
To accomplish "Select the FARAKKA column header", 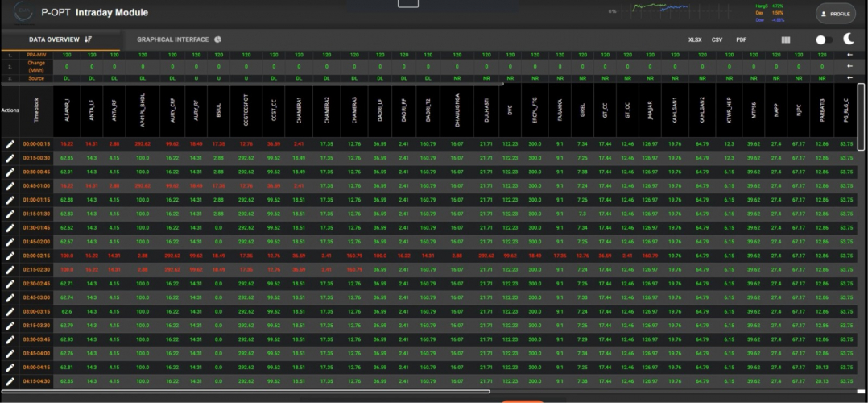I will point(560,110).
